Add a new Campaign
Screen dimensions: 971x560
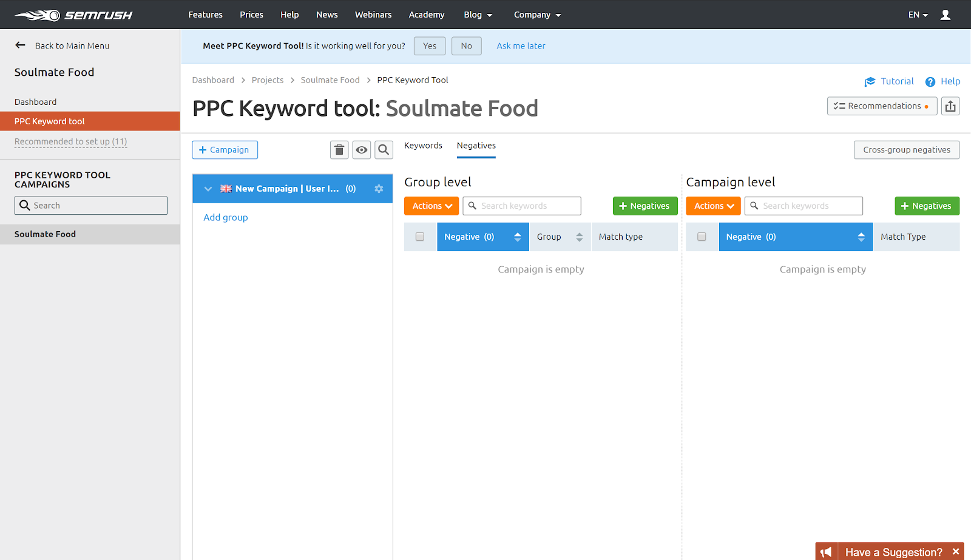(x=225, y=150)
